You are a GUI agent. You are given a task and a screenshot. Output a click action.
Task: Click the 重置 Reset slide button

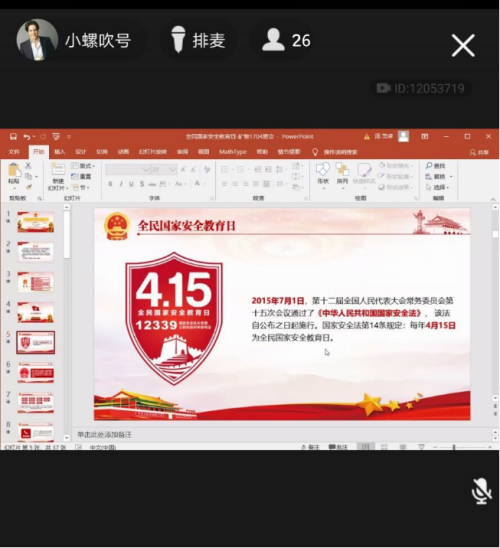point(81,176)
